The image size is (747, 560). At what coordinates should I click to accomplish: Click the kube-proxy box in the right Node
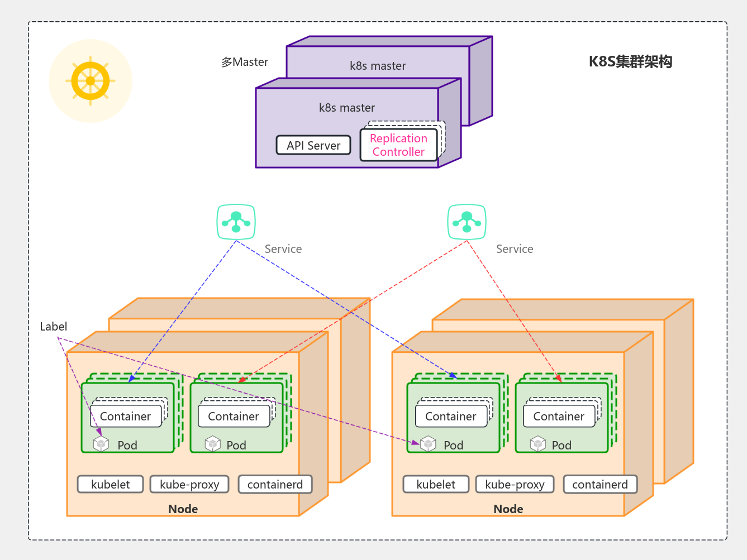(x=515, y=484)
